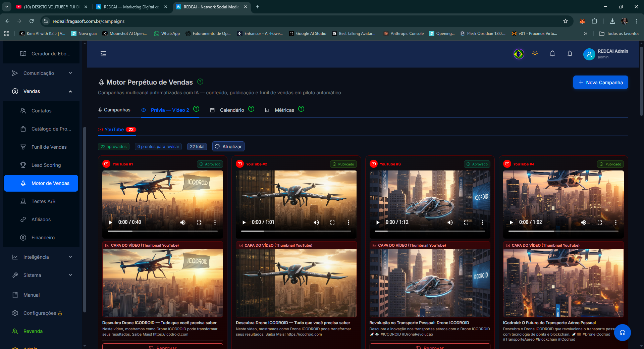
Task: Play YouTube #3 video
Action: (x=378, y=222)
